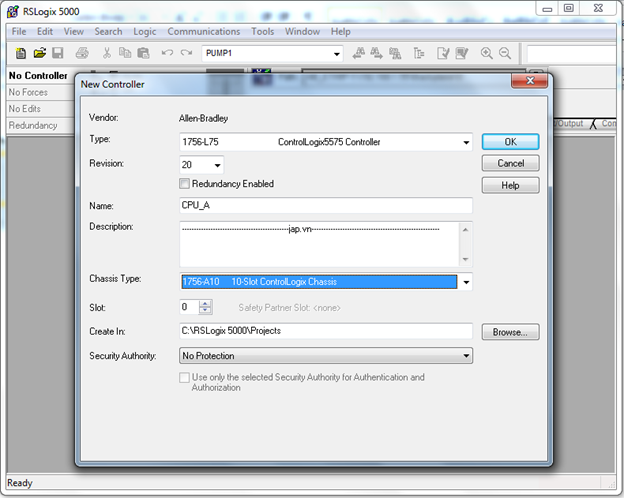624x498 pixels.
Task: Open the Chassis Type dropdown arrow
Action: point(466,282)
